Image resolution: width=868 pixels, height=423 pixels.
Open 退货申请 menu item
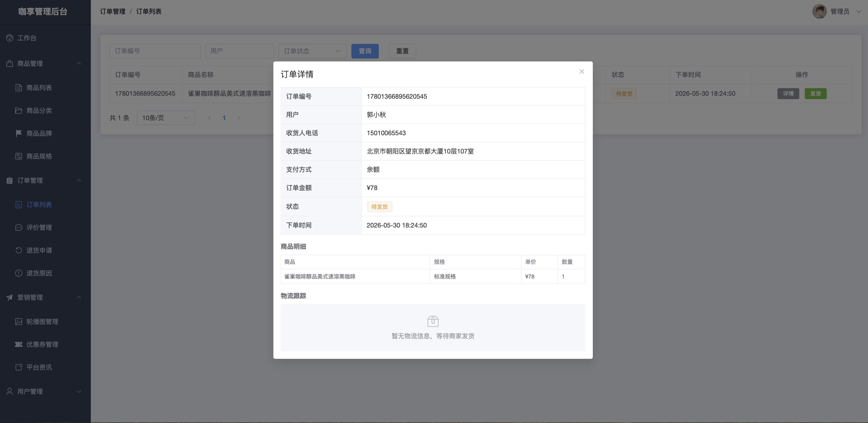click(45, 250)
